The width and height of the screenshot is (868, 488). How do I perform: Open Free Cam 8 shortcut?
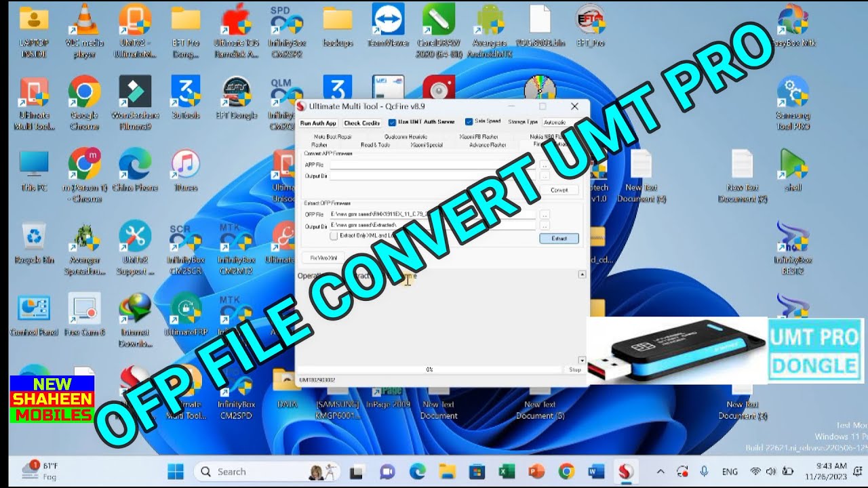pyautogui.click(x=84, y=315)
